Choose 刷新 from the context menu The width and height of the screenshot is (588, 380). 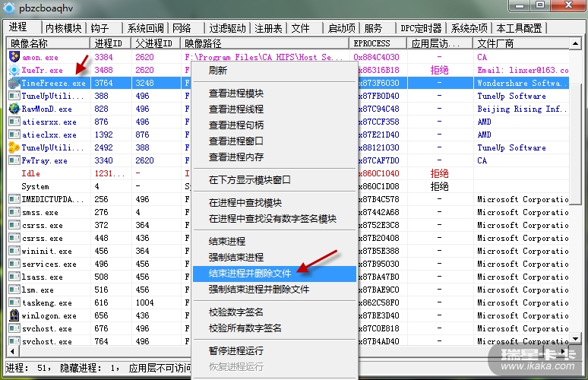(x=274, y=70)
